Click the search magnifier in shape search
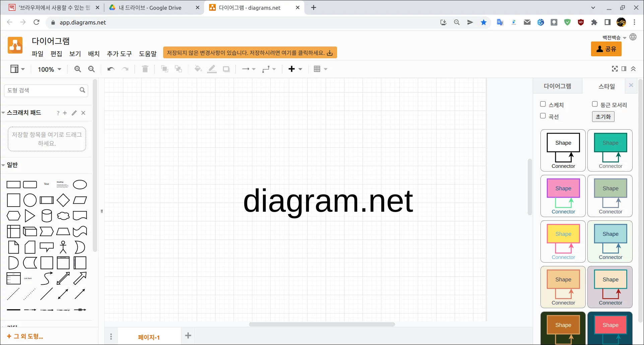 [x=82, y=90]
